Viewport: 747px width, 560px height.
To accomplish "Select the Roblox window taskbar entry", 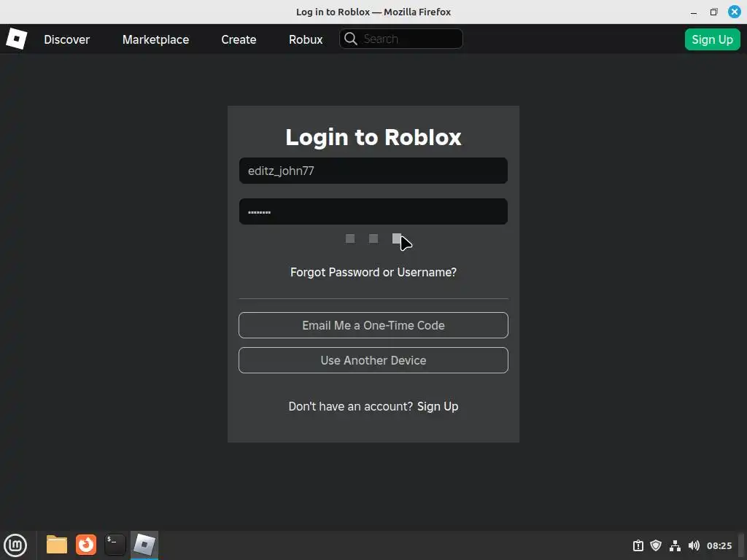I will [144, 545].
